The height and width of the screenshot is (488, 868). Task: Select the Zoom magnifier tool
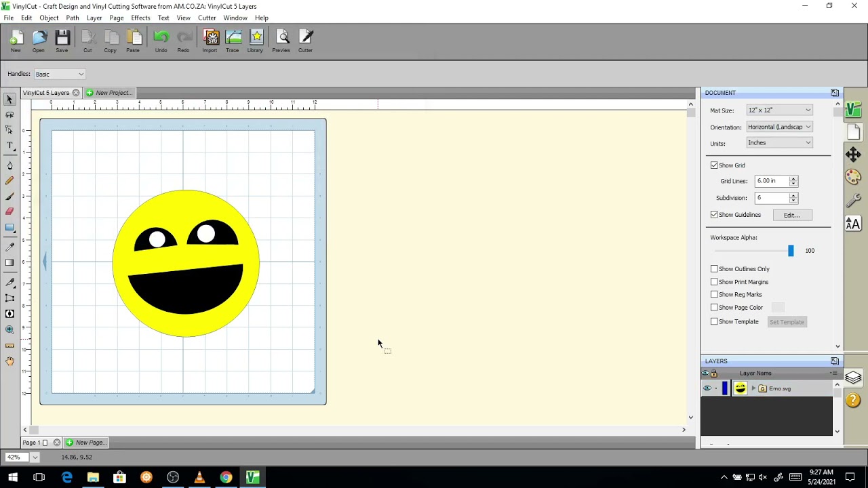[9, 330]
